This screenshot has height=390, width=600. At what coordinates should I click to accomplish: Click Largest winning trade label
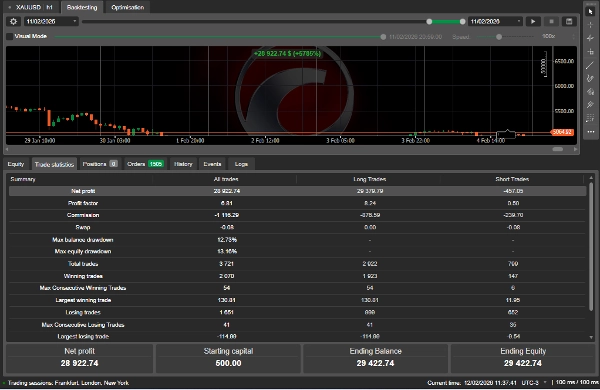83,300
